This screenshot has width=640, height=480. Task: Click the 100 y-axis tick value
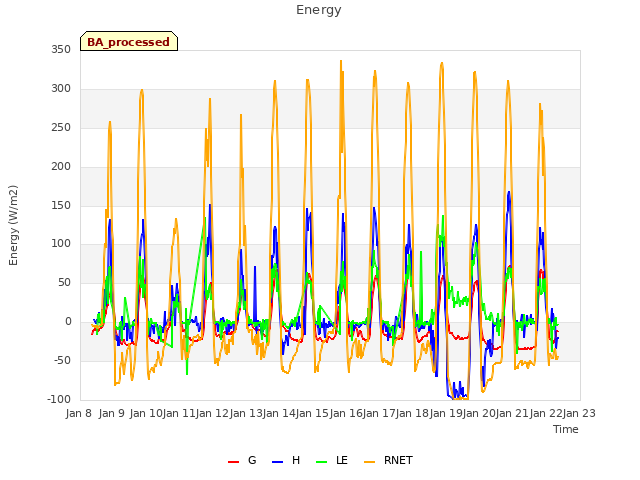coord(61,244)
